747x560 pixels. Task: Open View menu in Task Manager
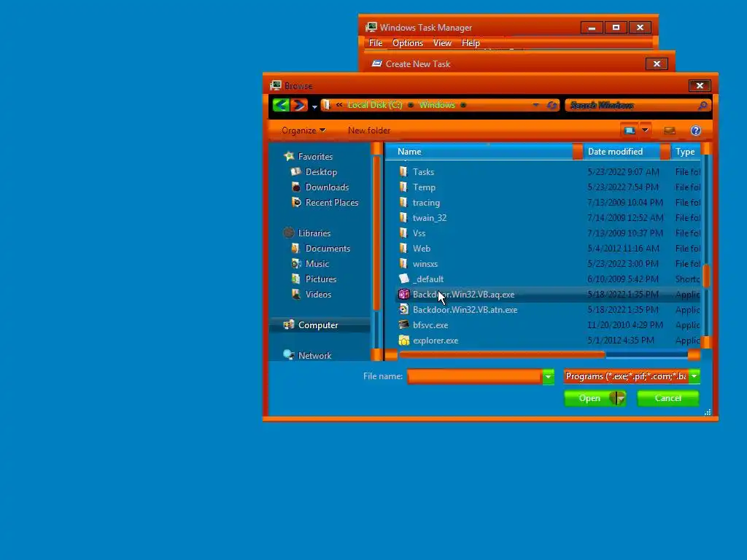click(x=442, y=43)
